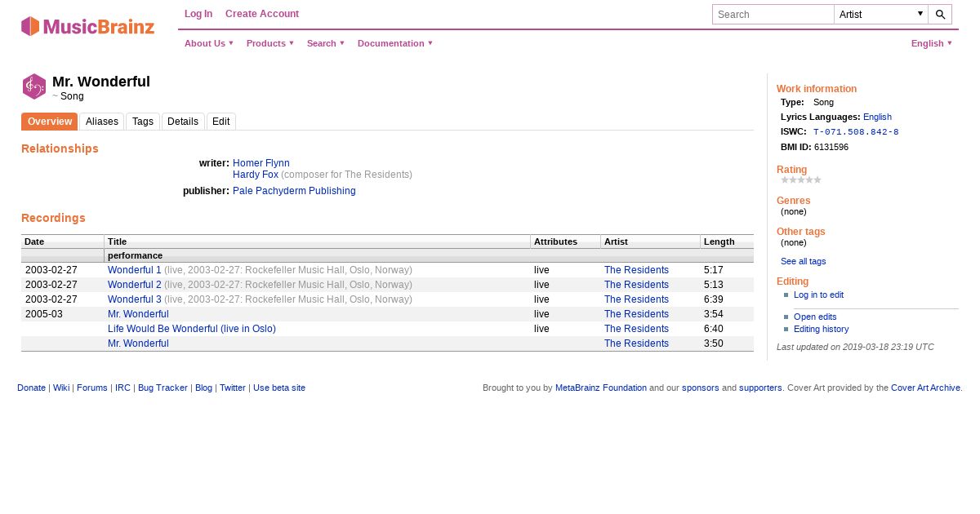Open writer Homer Flynn's page
980x514 pixels.
pyautogui.click(x=261, y=163)
